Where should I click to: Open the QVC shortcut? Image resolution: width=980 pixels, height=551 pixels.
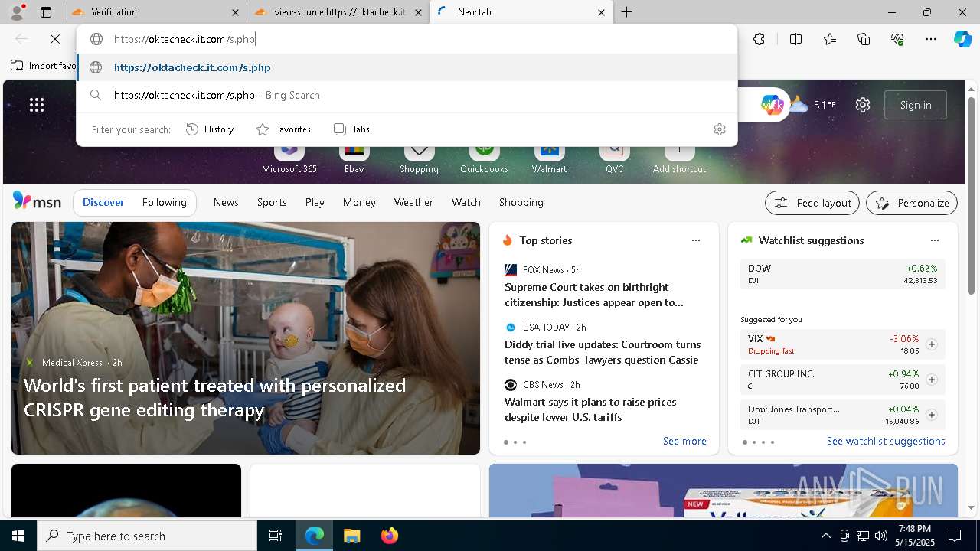tap(614, 158)
